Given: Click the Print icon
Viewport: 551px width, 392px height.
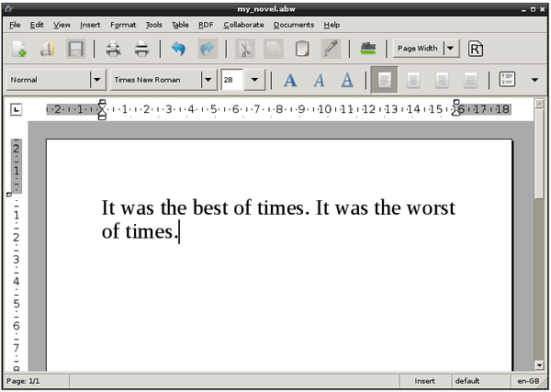Looking at the screenshot, I should point(142,49).
